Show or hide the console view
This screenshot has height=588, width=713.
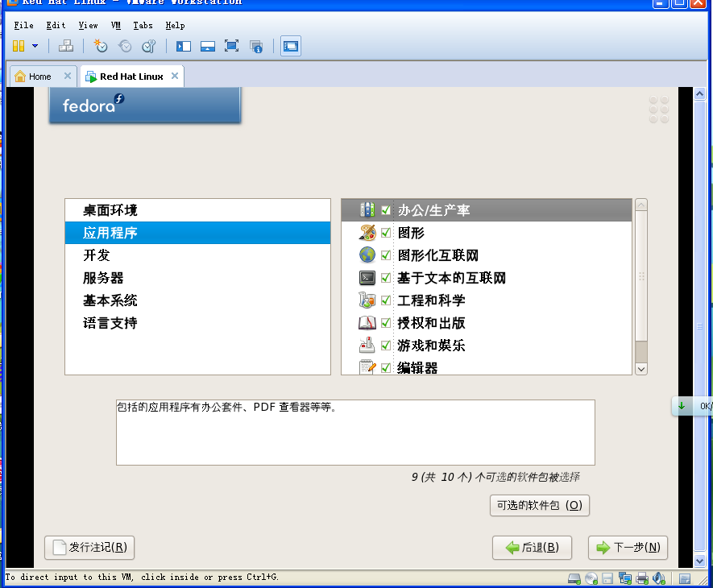tap(290, 46)
